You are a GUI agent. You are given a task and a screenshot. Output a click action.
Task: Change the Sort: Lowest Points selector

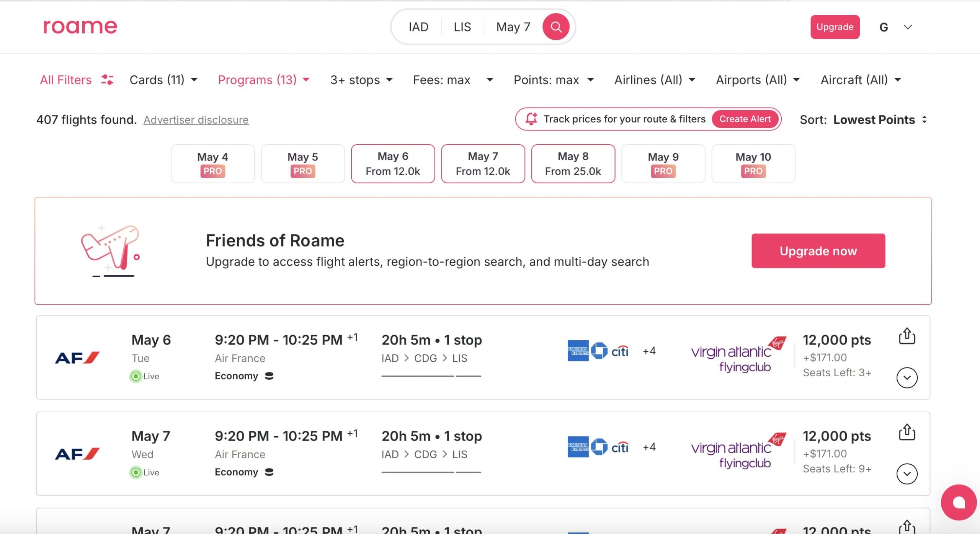pyautogui.click(x=864, y=120)
